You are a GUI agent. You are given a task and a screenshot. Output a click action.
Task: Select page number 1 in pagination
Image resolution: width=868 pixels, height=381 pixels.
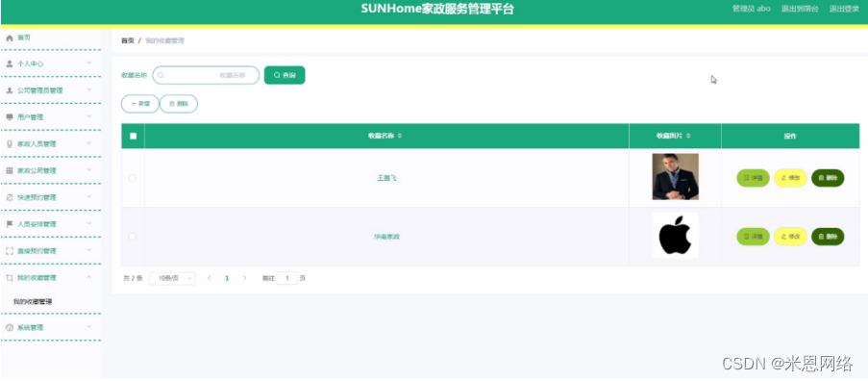(x=227, y=278)
